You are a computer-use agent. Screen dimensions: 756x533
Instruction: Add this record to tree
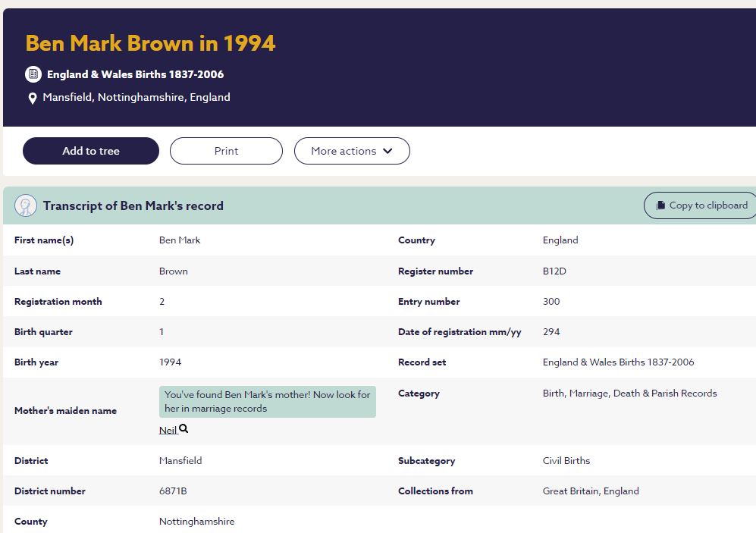coord(91,151)
